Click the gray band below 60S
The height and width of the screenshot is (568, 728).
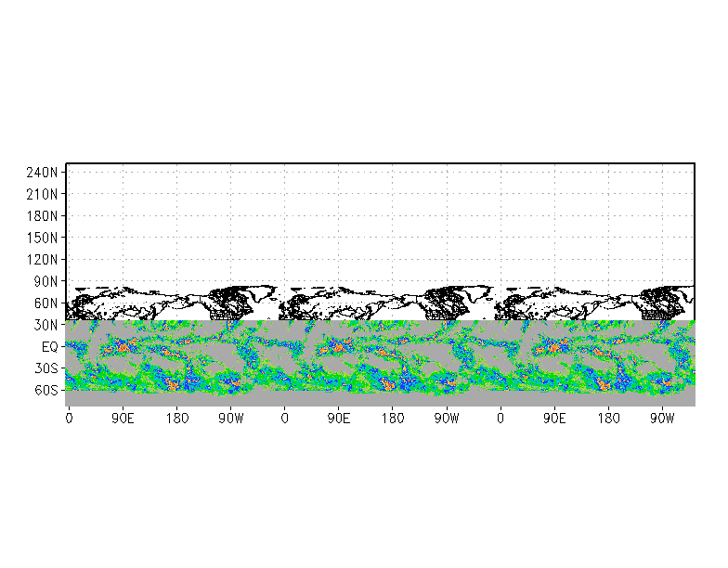(x=380, y=399)
